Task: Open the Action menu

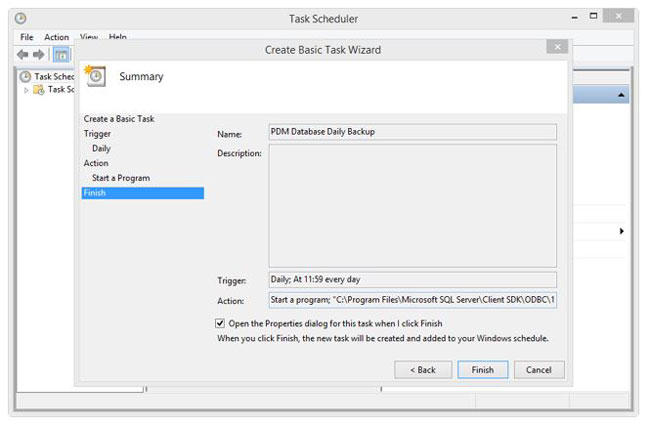Action: coord(56,37)
